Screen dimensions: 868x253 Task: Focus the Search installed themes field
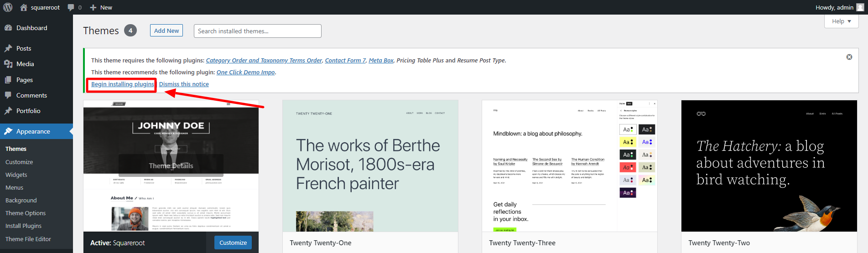click(258, 31)
